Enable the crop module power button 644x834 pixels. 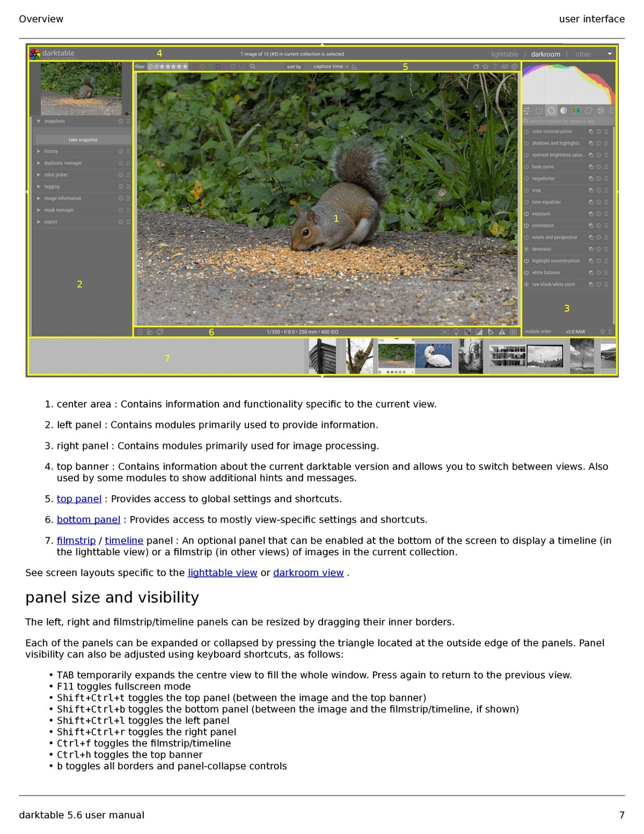coord(526,191)
